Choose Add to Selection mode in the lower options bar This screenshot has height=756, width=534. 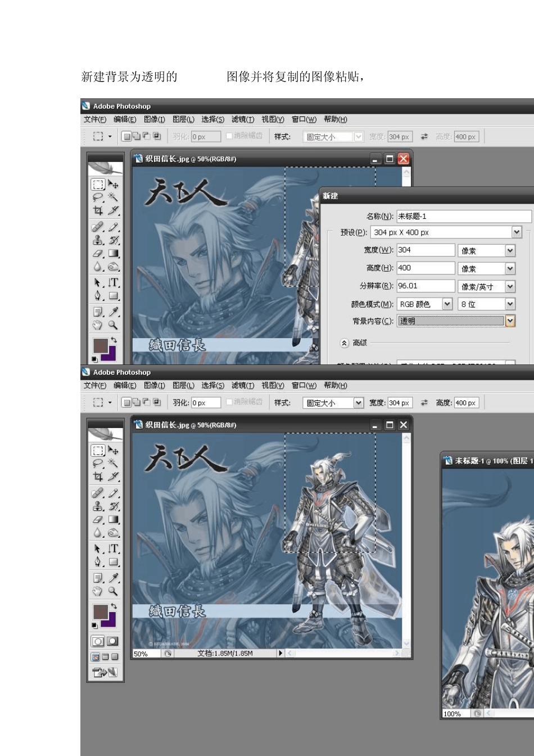tap(137, 402)
